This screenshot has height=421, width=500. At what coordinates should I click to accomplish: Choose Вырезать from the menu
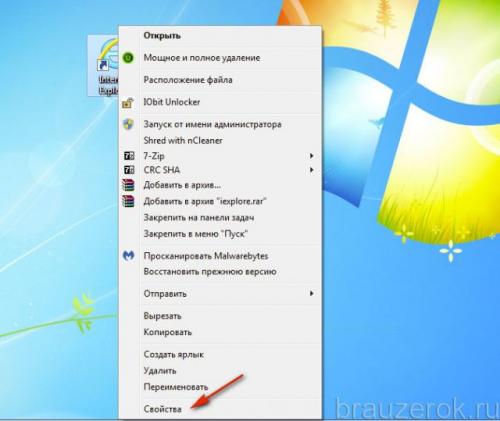(x=162, y=316)
